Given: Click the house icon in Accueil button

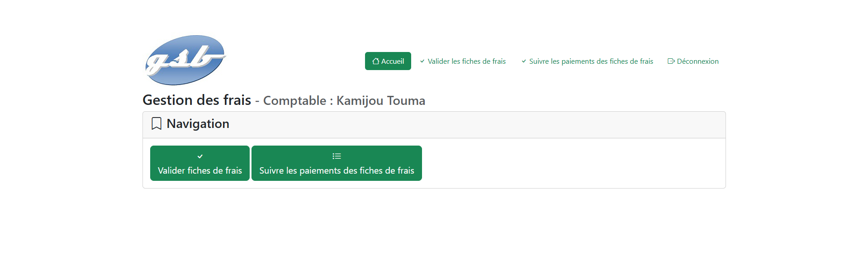Looking at the screenshot, I should [375, 61].
